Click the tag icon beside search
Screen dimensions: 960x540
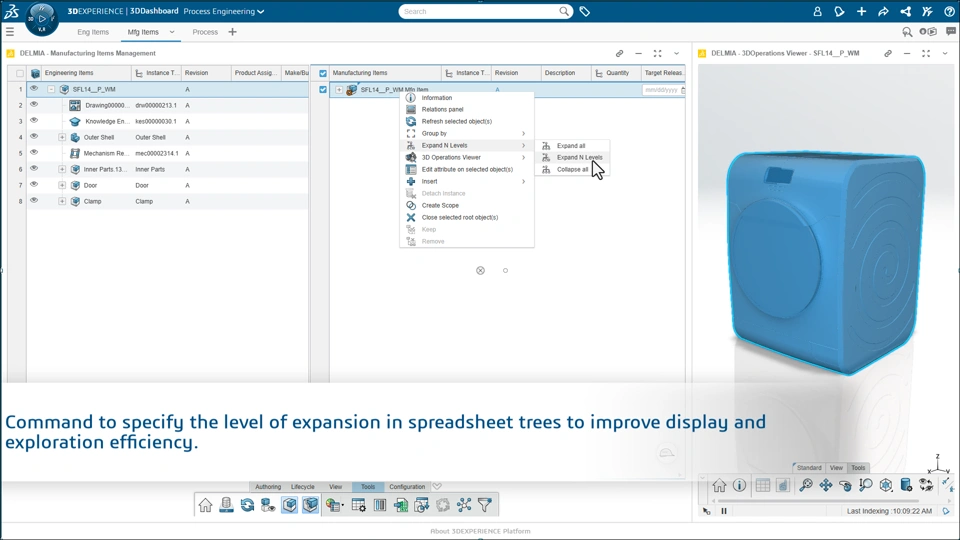pos(585,12)
